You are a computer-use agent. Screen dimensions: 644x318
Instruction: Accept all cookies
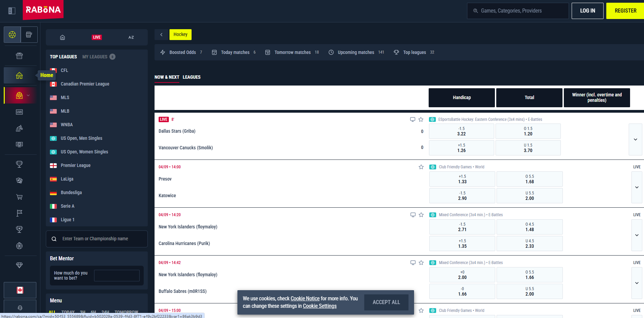[x=386, y=302]
